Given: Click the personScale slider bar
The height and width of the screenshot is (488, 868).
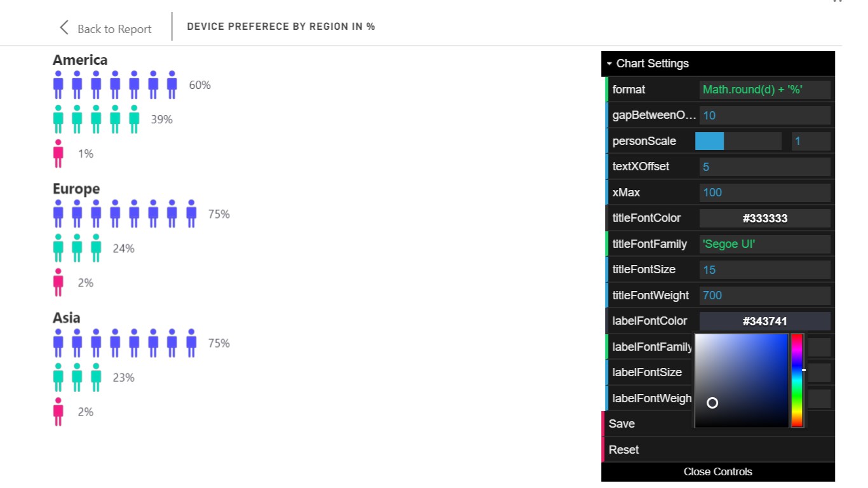Looking at the screenshot, I should tap(738, 141).
